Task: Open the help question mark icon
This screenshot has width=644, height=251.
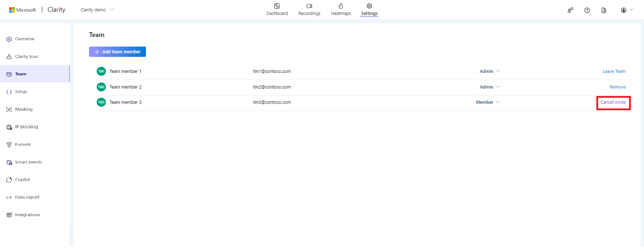Action: pyautogui.click(x=587, y=10)
